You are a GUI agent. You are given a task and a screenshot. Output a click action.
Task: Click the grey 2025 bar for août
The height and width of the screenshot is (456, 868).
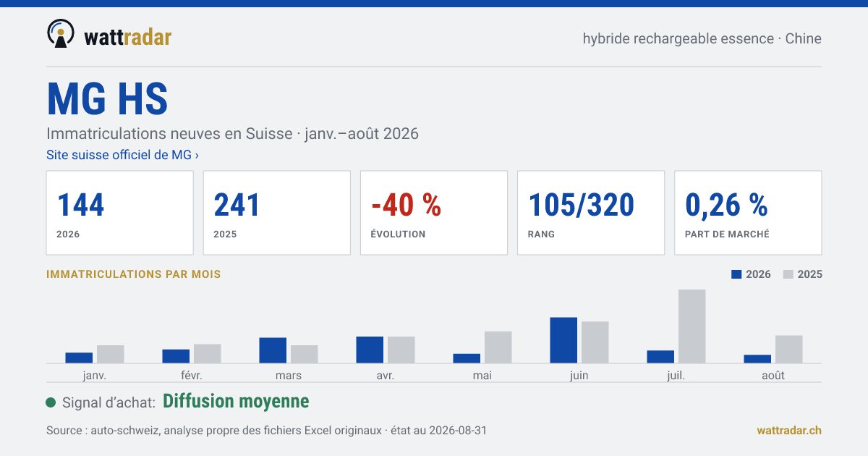click(789, 350)
